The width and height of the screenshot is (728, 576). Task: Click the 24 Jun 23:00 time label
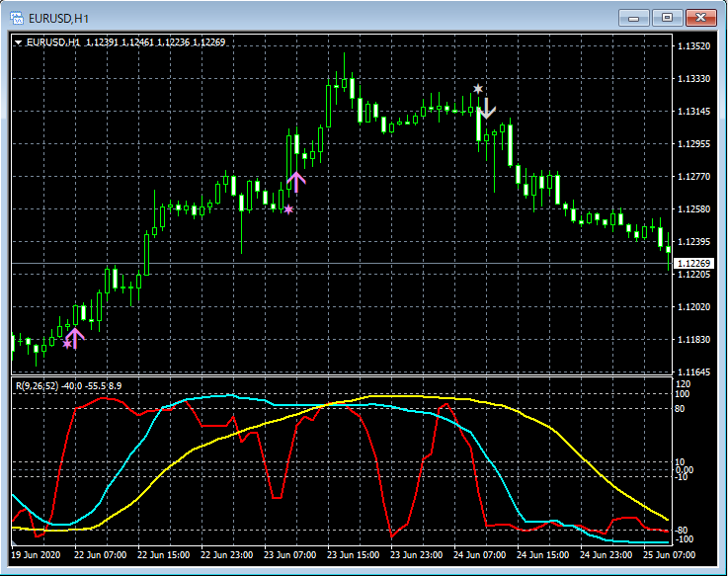tap(606, 555)
